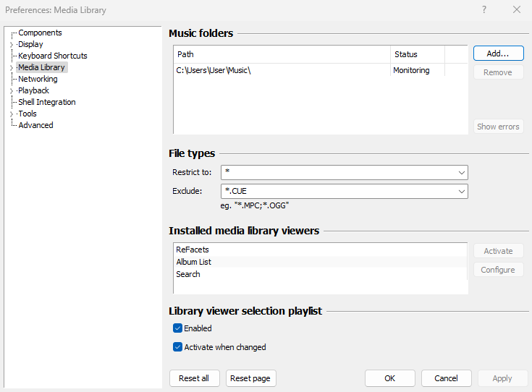
Task: Click the help question mark in title bar
Action: 484,9
